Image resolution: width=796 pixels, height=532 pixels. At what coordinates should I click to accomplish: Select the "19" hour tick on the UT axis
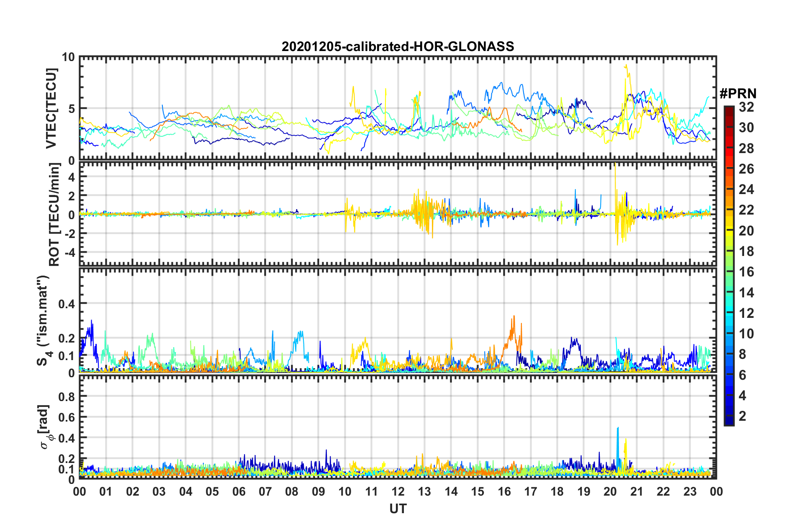584,491
